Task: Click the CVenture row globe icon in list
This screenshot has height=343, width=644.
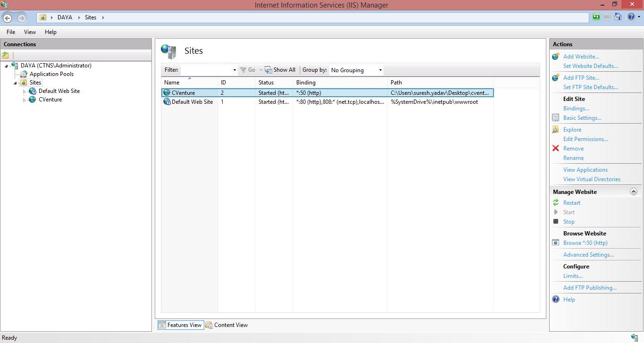Action: click(167, 93)
